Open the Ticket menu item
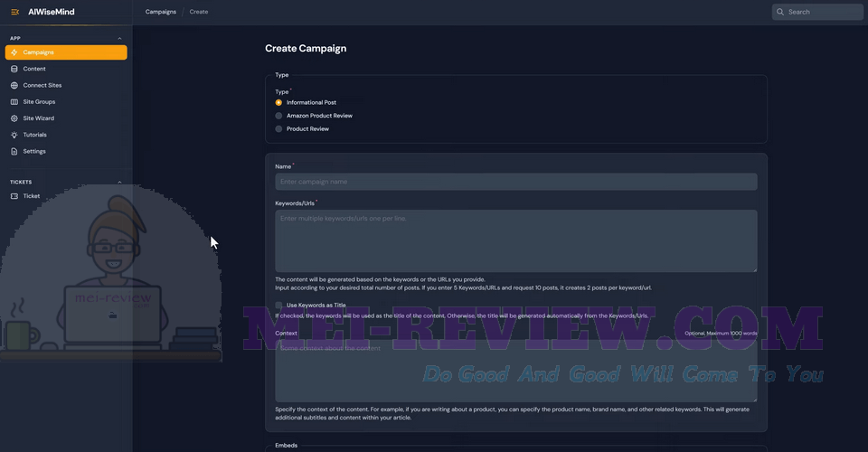The height and width of the screenshot is (452, 868). coord(66,196)
